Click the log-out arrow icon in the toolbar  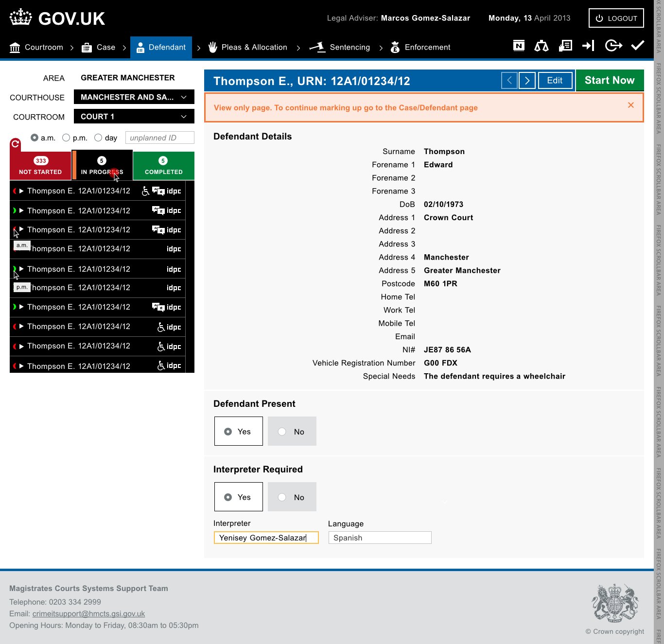(613, 46)
